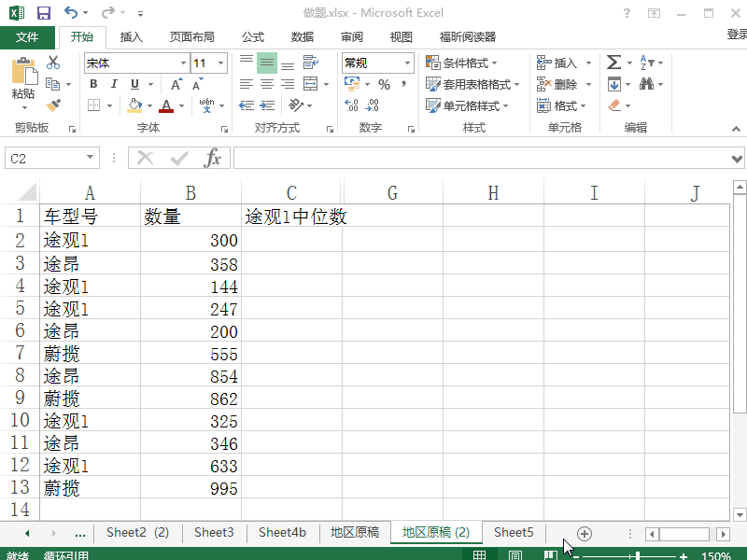Open 单元格样式 cell styles dropdown

pos(467,105)
